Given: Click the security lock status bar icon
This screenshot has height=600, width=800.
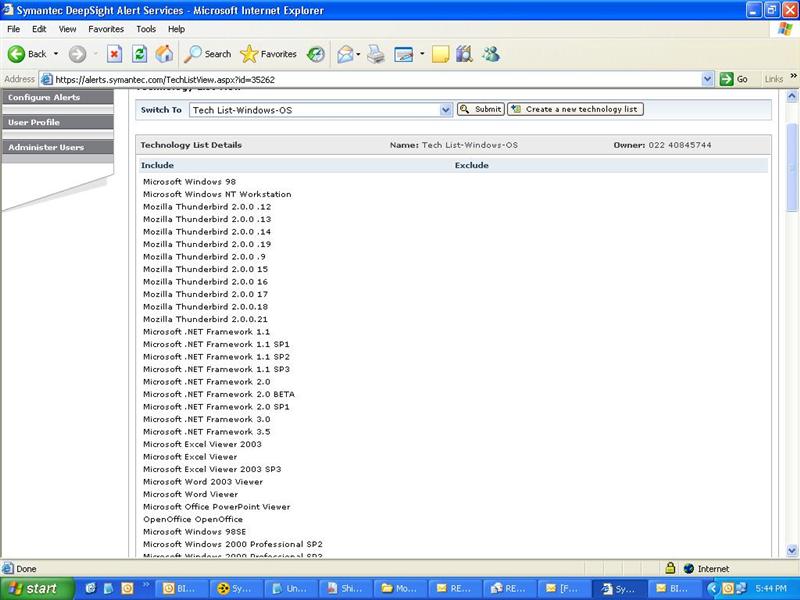Looking at the screenshot, I should click(670, 568).
